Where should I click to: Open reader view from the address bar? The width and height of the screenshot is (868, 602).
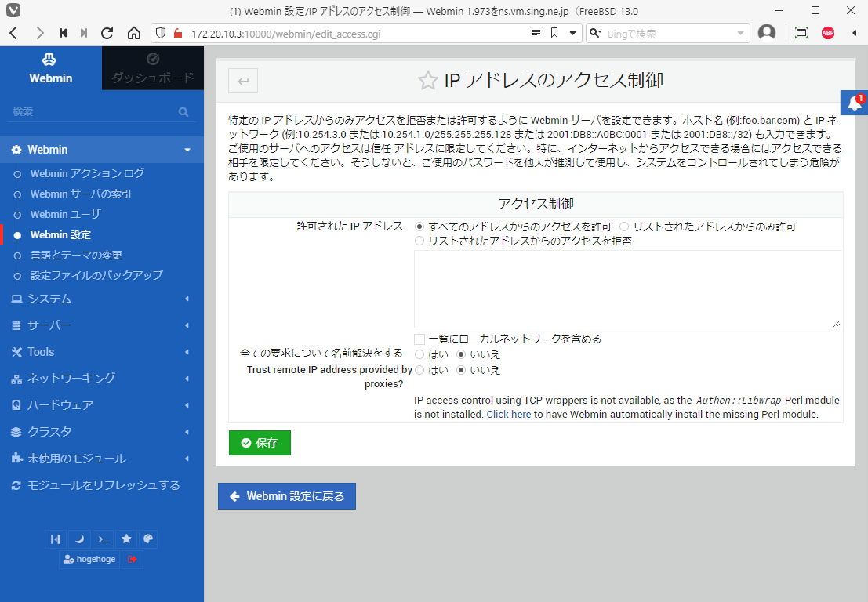(536, 33)
